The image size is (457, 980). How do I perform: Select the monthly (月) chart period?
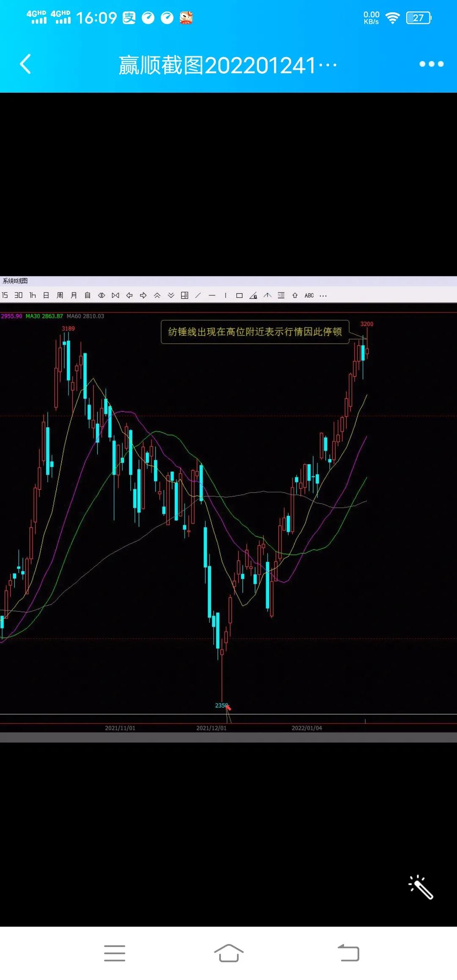(x=74, y=295)
